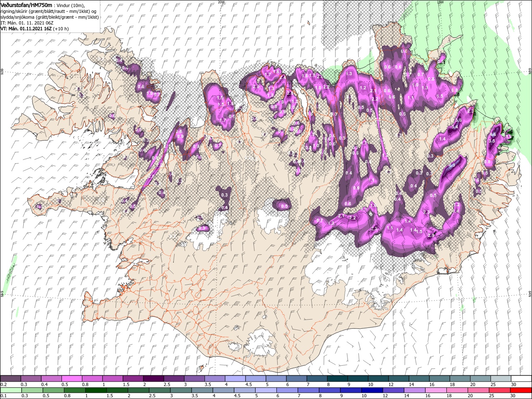Image resolution: width=532 pixels, height=399 pixels.
Task: Click the 'Vindur (10m),' legend text
Action: pos(71,5)
